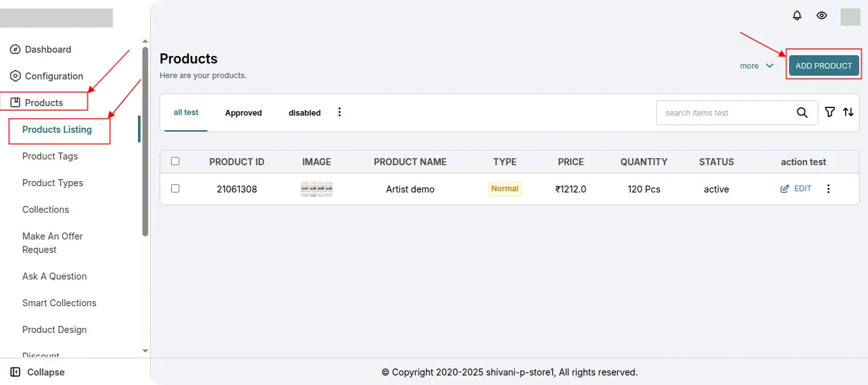The width and height of the screenshot is (868, 385).
Task: Click the QUANTITY column header
Action: [x=644, y=162]
